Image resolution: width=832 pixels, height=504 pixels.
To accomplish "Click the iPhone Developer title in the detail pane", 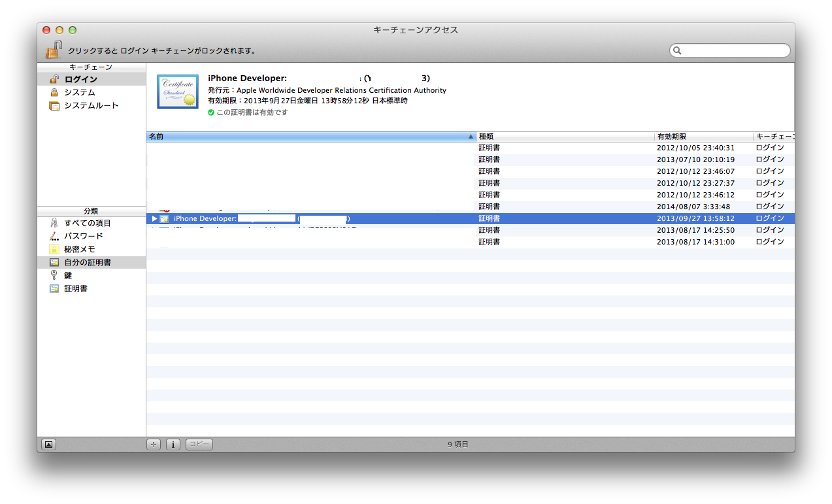I will [319, 78].
